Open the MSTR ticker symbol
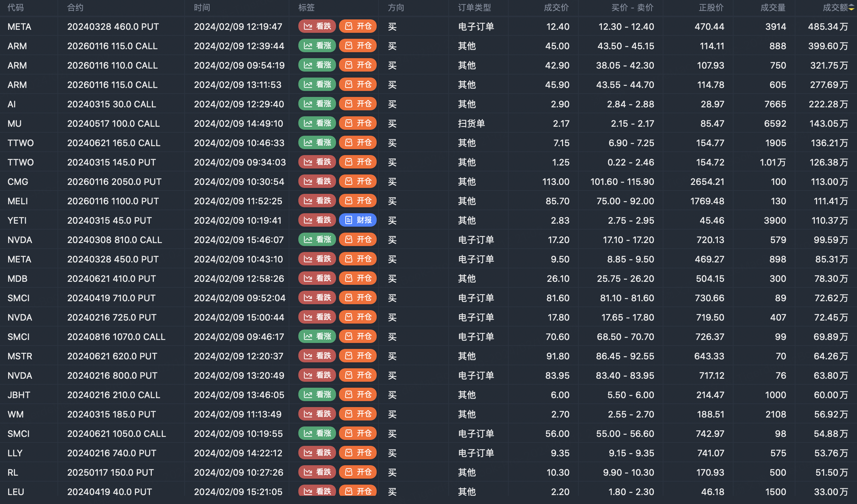Screen dimensions: 857x504 coord(20,356)
